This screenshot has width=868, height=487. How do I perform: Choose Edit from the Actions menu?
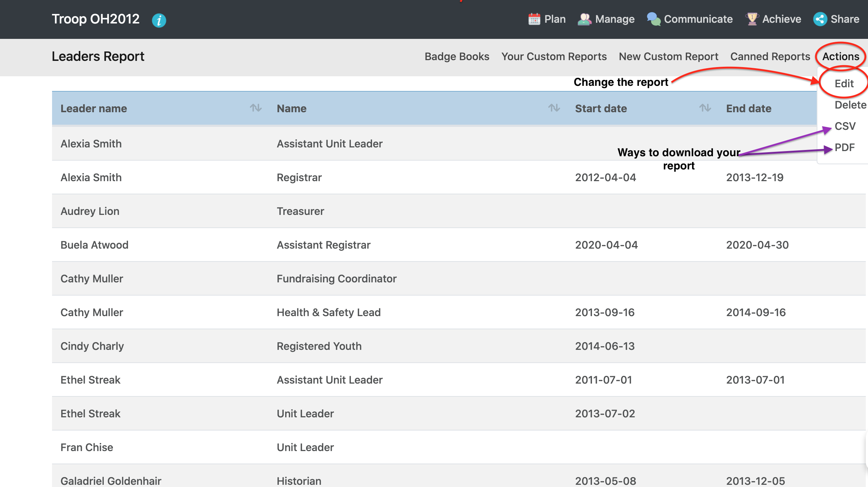844,84
